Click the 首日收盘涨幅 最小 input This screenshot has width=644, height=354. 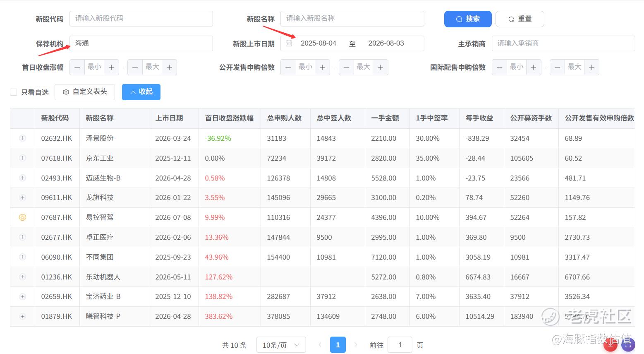pos(94,67)
